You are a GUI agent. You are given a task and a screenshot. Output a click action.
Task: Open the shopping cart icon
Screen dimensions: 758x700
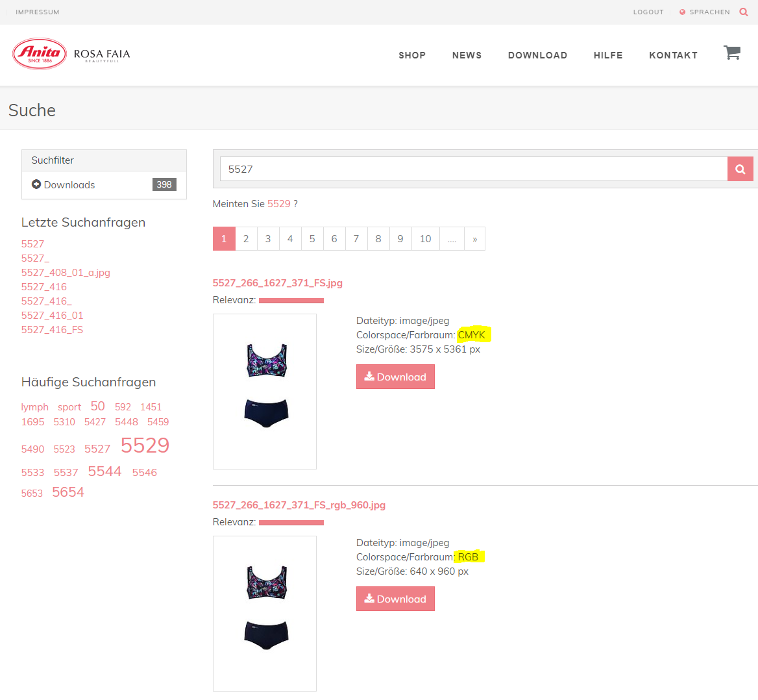coord(731,53)
